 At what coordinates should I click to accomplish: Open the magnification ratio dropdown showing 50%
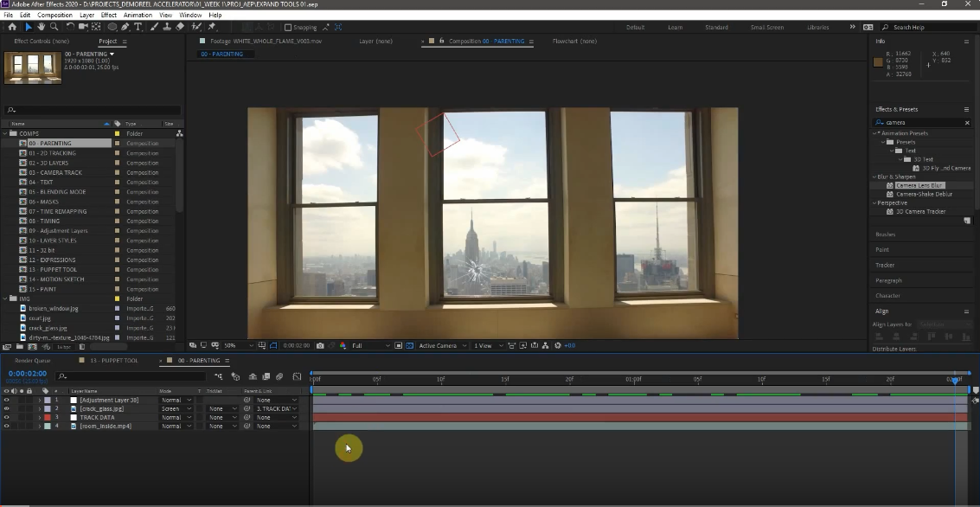click(x=239, y=346)
